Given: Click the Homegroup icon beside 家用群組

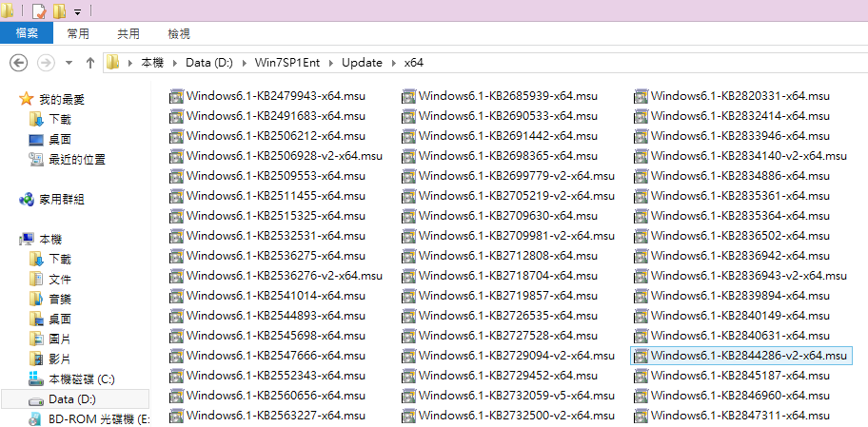Looking at the screenshot, I should tap(26, 199).
